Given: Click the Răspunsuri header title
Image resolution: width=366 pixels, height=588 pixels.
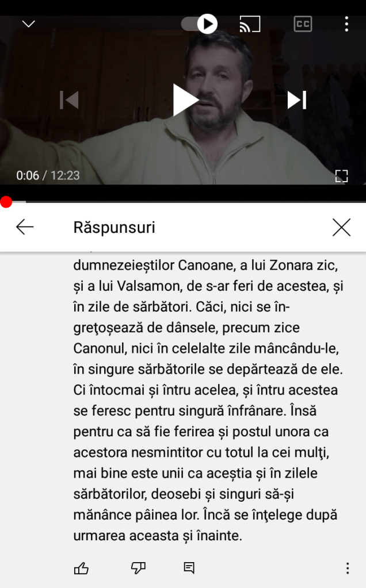Looking at the screenshot, I should point(114,227).
